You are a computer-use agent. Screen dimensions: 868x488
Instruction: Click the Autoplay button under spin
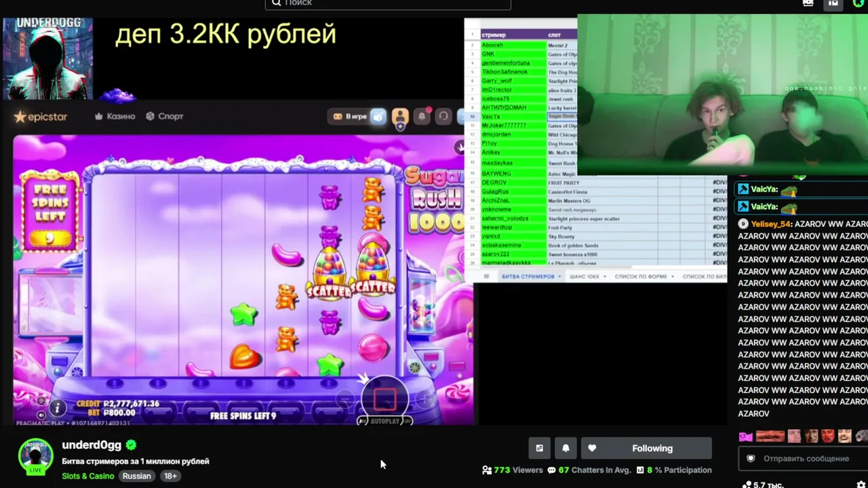pyautogui.click(x=384, y=421)
